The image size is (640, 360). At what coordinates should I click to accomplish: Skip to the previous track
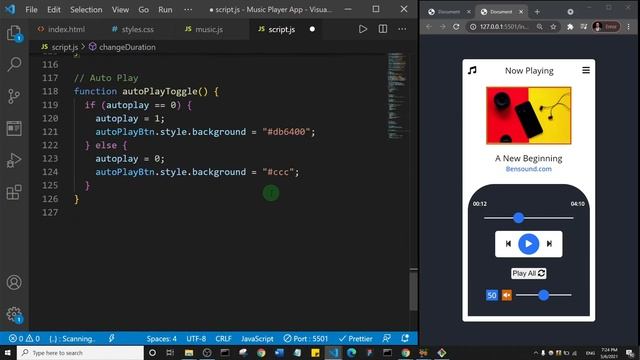(x=508, y=244)
